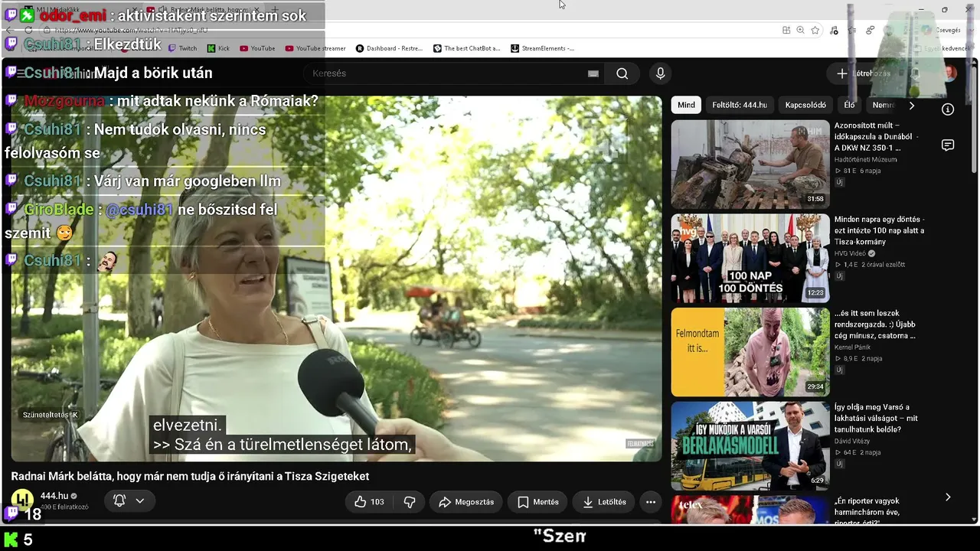This screenshot has height=551, width=980.
Task: Open the Dashboard - Restream bookmark
Action: pos(389,48)
